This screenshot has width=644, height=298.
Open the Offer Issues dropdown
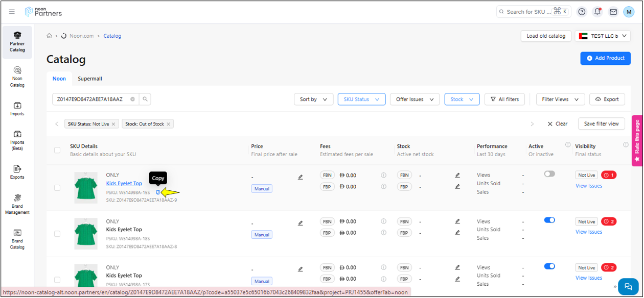[x=415, y=100]
